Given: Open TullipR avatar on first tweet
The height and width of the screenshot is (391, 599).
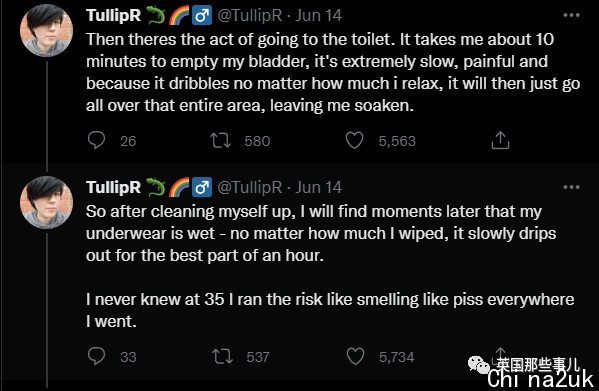Looking at the screenshot, I should 46,31.
